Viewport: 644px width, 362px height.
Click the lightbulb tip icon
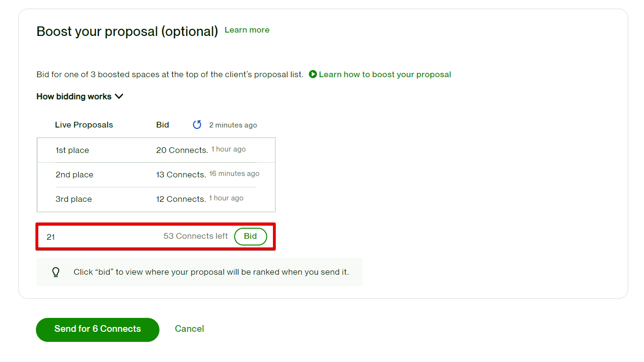(x=56, y=271)
